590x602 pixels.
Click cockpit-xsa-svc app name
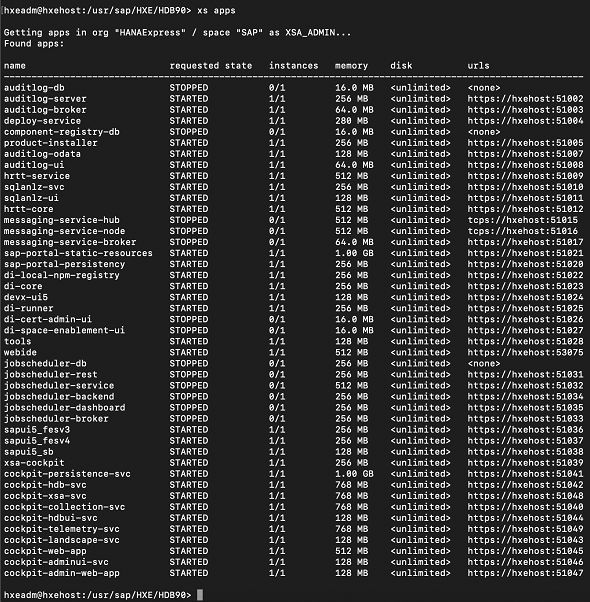45,496
